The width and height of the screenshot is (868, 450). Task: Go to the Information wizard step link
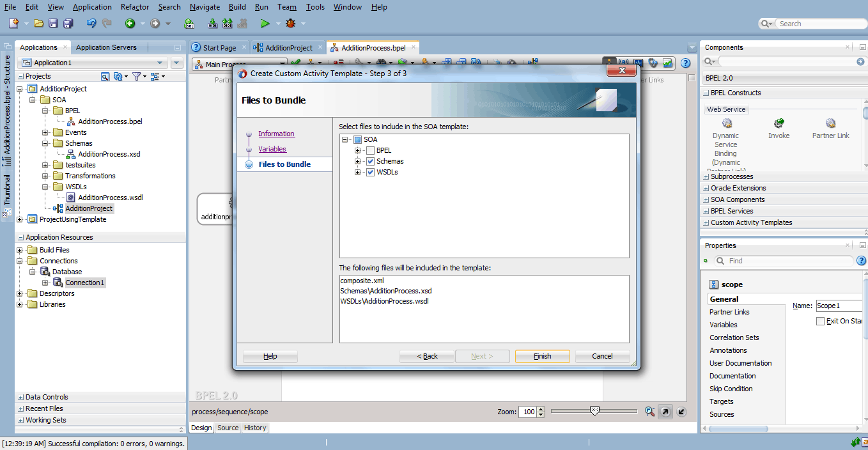tap(276, 134)
